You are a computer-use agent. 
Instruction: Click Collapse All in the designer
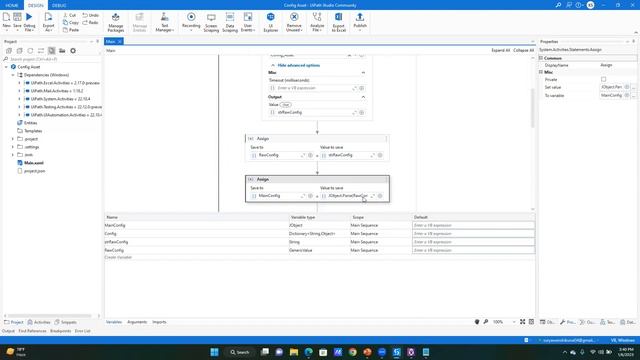(523, 50)
